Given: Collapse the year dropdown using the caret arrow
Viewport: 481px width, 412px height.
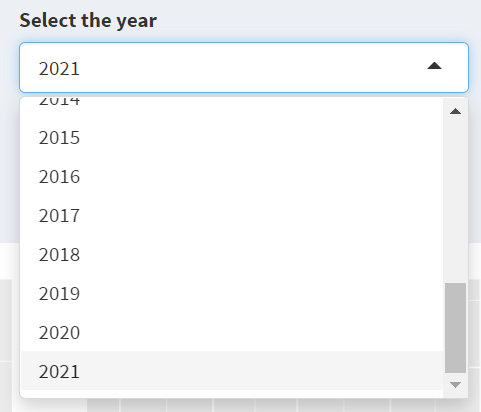Looking at the screenshot, I should coord(434,66).
